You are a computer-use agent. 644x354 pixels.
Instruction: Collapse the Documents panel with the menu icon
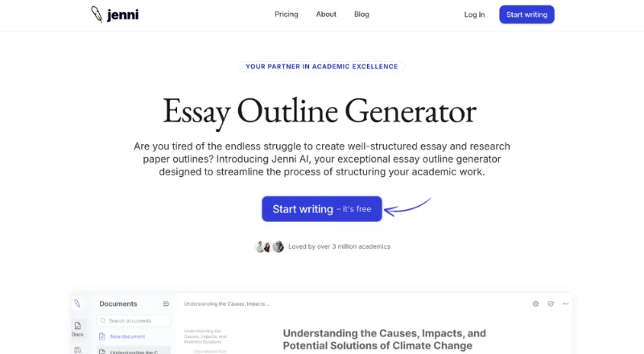click(x=166, y=304)
